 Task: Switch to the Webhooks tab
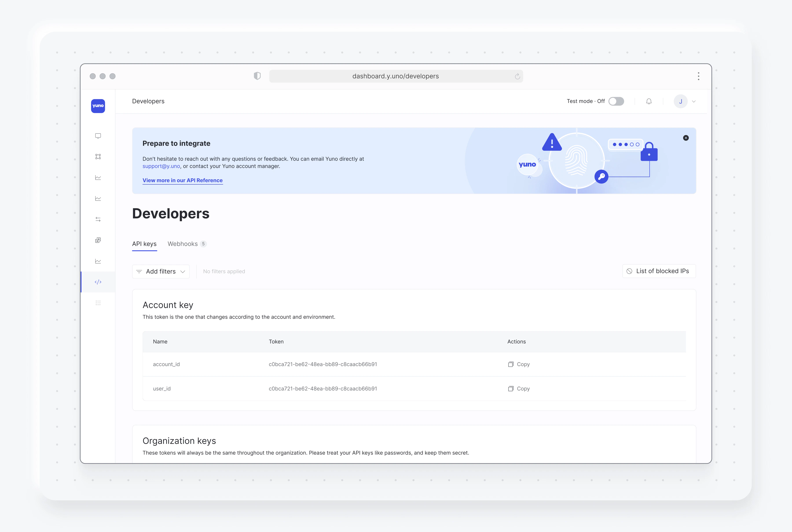[183, 244]
